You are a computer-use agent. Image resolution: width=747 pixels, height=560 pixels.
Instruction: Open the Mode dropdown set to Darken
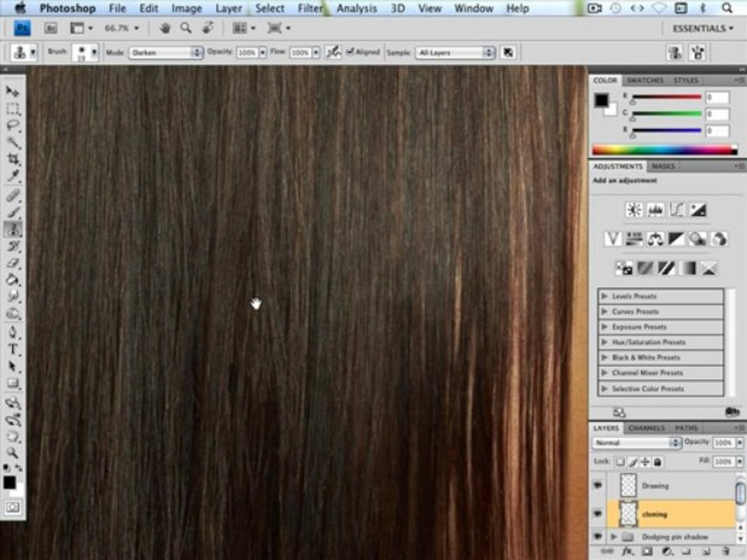pyautogui.click(x=166, y=52)
